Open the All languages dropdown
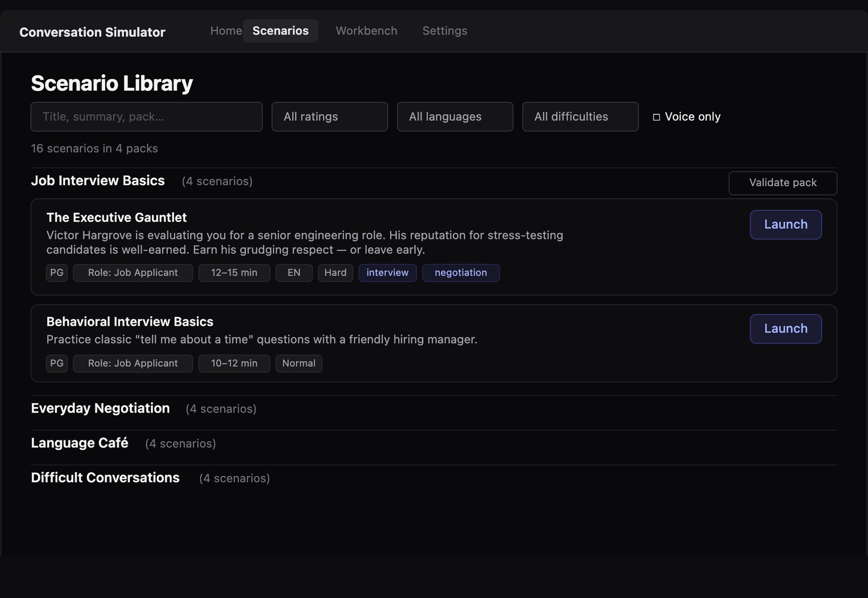868x598 pixels. 455,117
